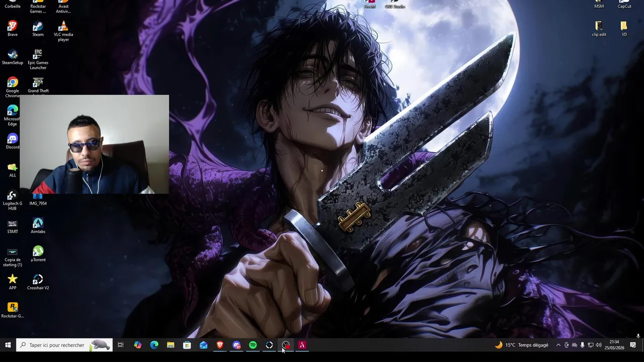
Task: Click the OneDrive cloud tray icon
Action: click(x=575, y=345)
